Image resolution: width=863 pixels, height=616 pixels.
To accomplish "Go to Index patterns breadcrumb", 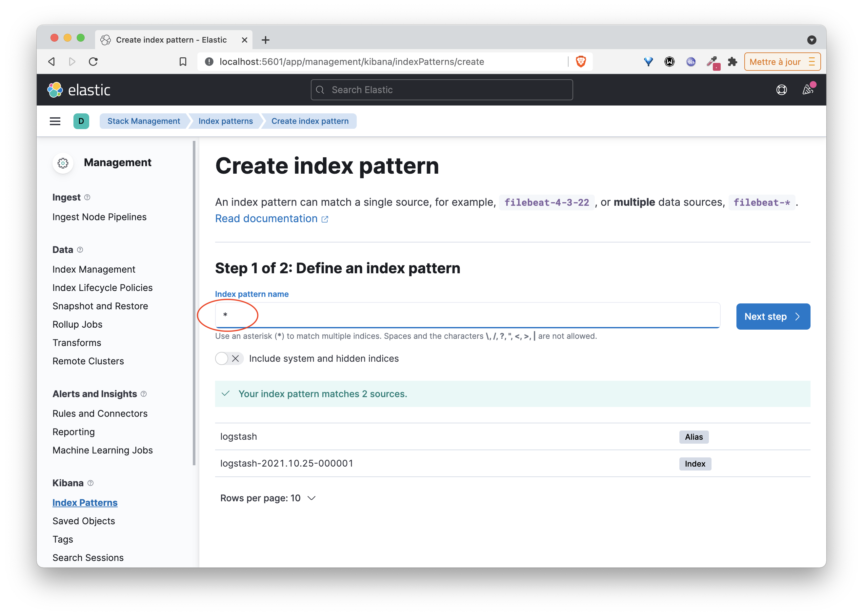I will pyautogui.click(x=226, y=121).
